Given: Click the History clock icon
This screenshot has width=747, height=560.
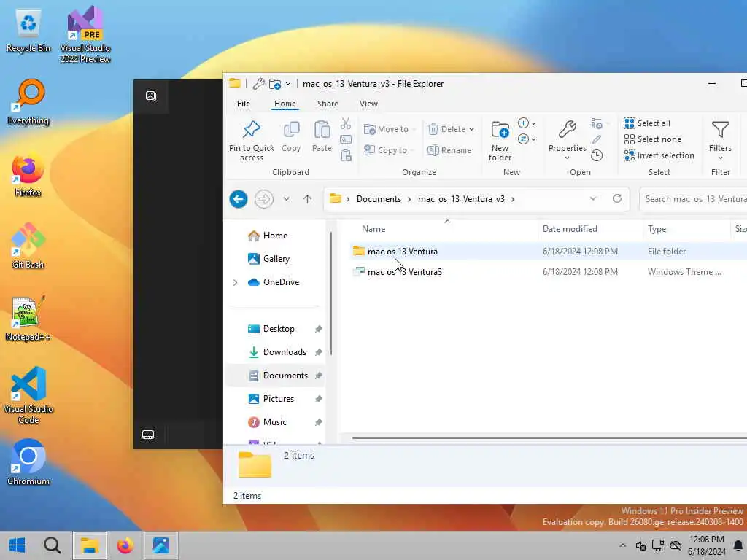Looking at the screenshot, I should click(x=597, y=155).
